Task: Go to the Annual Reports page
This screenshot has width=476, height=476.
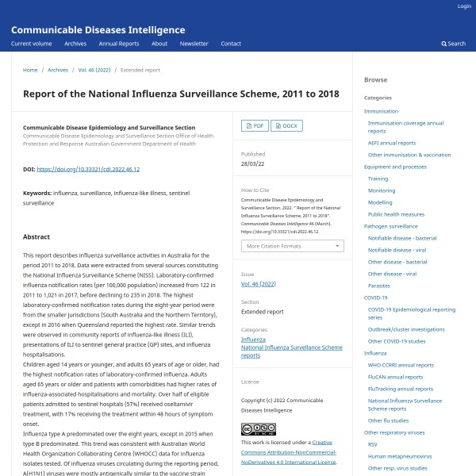Action: (118, 44)
